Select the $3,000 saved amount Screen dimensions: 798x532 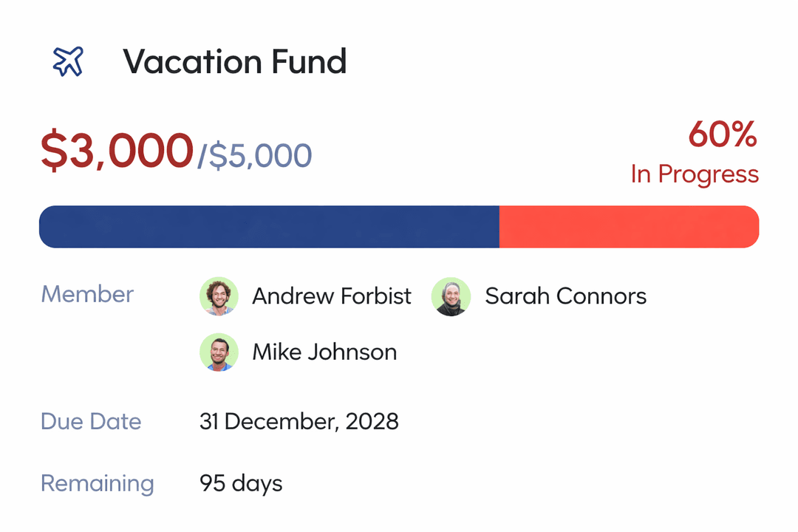(x=116, y=150)
